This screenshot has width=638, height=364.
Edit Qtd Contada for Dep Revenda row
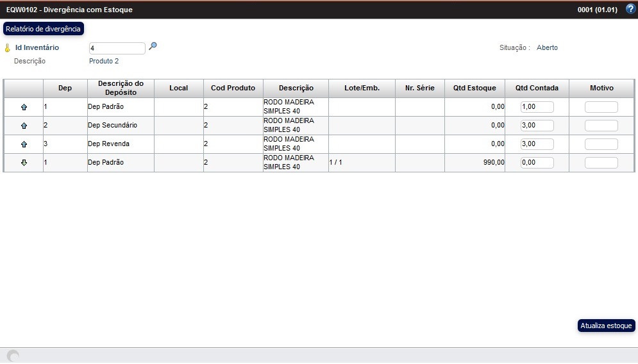point(537,144)
